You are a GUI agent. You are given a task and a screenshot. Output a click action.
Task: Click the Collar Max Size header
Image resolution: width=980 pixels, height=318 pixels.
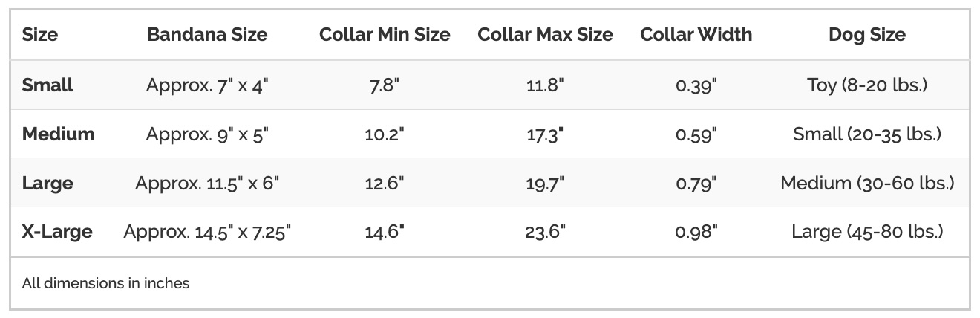click(546, 34)
